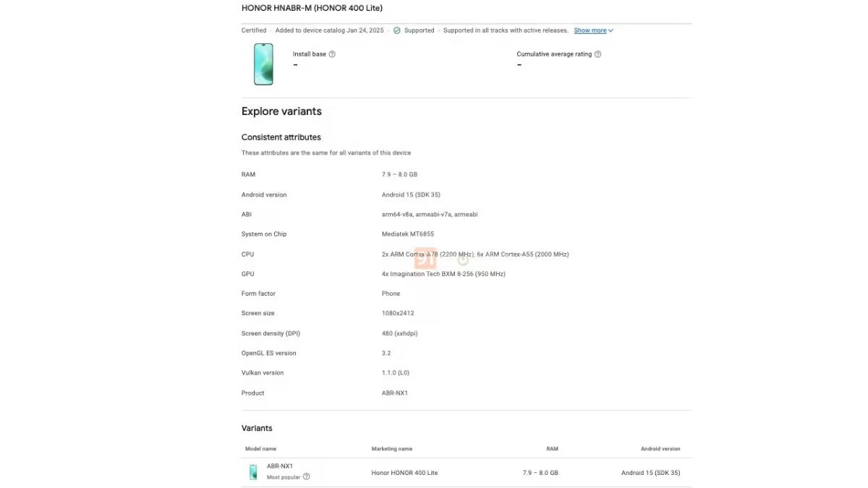Click the RAM column header
The image size is (868, 488).
coord(552,448)
